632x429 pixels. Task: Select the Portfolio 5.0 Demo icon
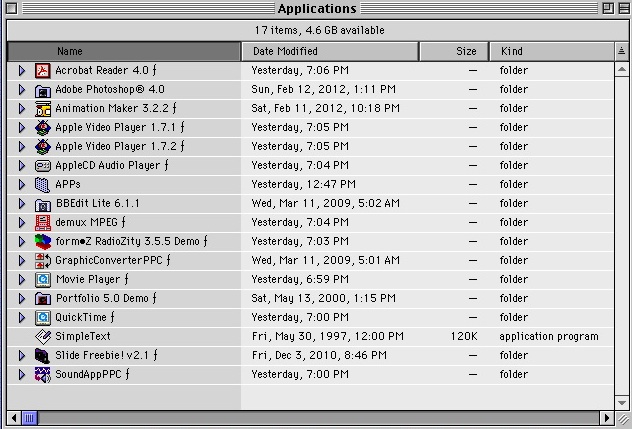tap(42, 299)
